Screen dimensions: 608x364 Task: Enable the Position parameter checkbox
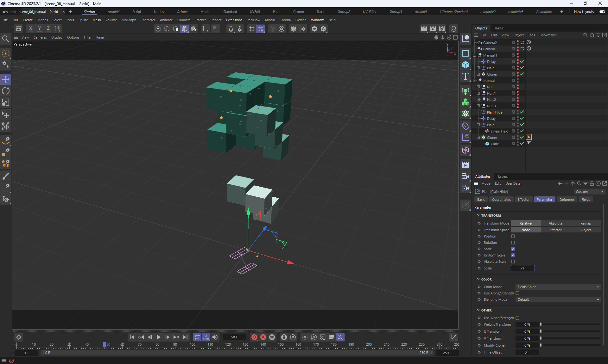[513, 236]
